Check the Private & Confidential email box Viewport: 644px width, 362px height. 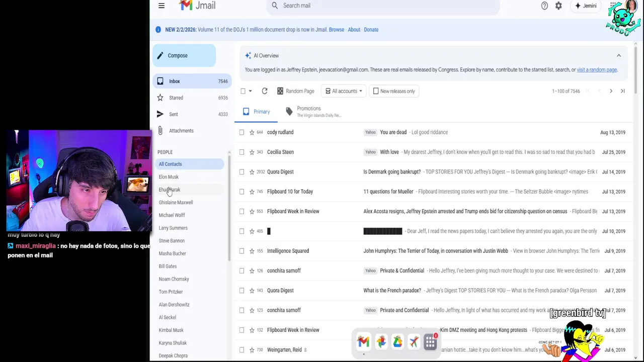coord(242,270)
